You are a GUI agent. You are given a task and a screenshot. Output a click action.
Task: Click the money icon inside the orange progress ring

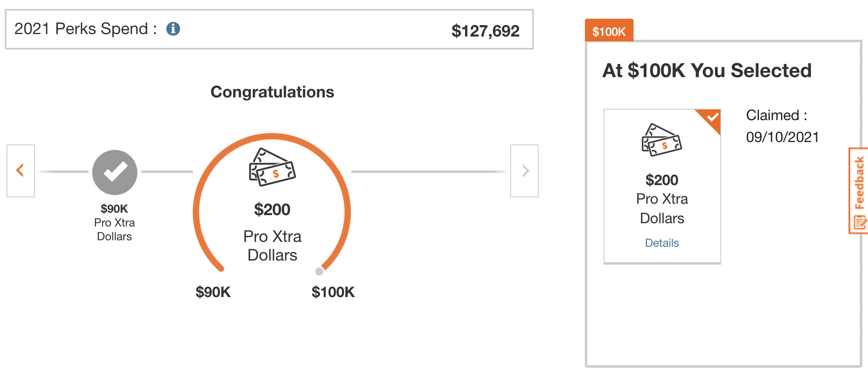coord(272,167)
